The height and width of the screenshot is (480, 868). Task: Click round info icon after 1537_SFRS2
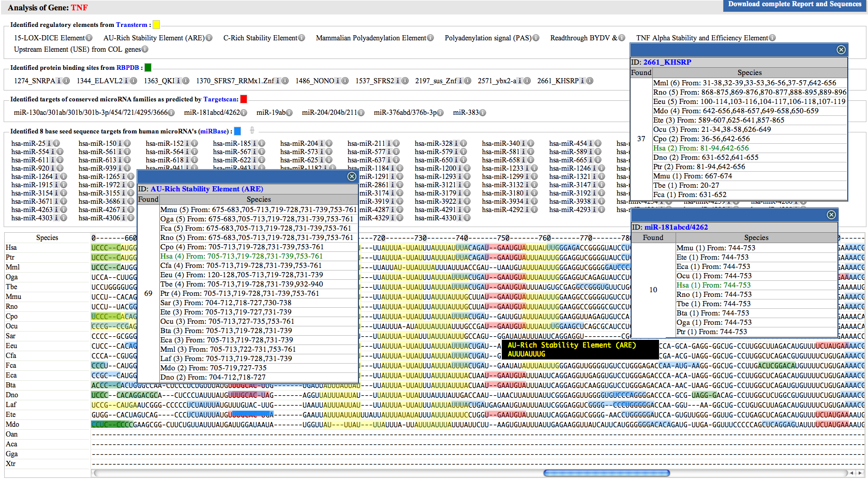click(x=405, y=81)
